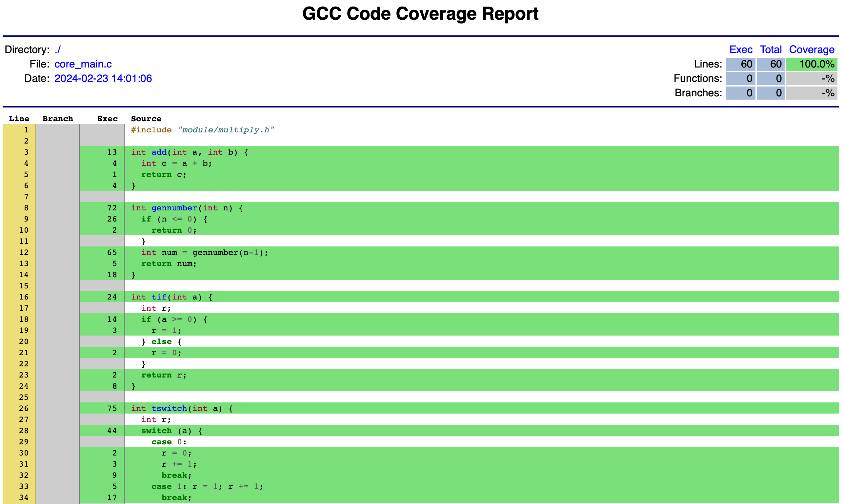The height and width of the screenshot is (504, 844).
Task: Click source line 'int tswitch(int a) {'
Action: (x=182, y=409)
